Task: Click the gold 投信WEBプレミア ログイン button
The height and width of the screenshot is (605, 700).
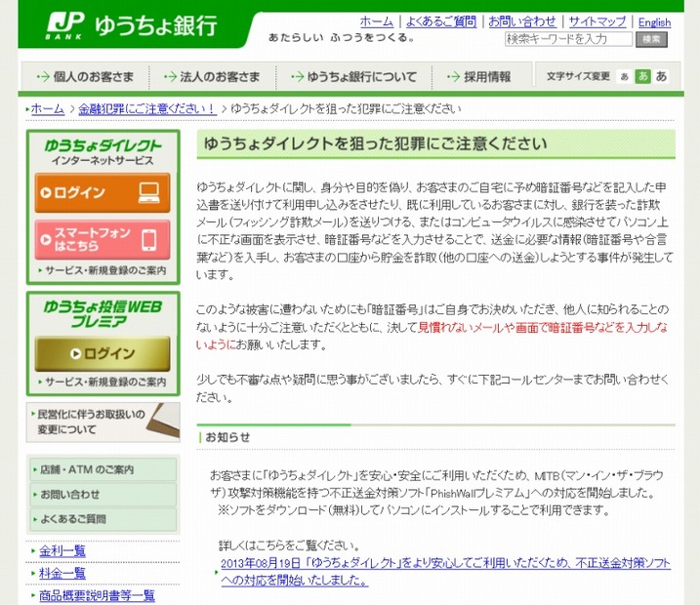Action: [103, 354]
